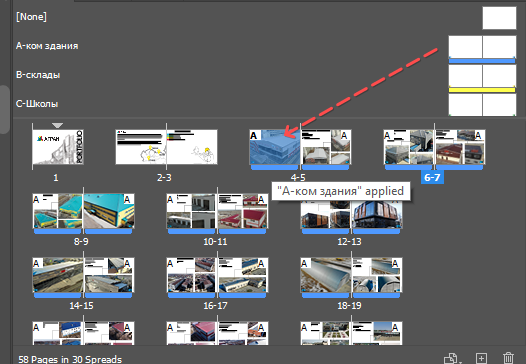
Task: Click the section start triangle above page 1
Action: 57,125
